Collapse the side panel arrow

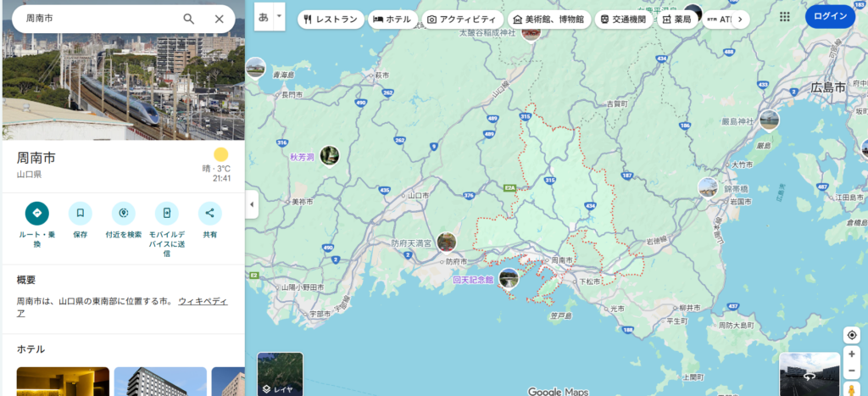(251, 204)
